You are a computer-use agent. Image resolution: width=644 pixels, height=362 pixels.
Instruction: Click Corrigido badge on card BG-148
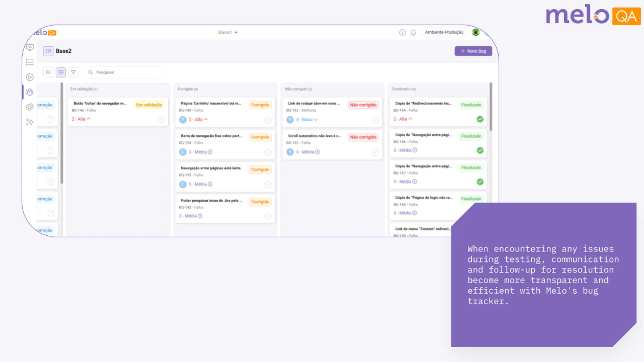pos(260,105)
